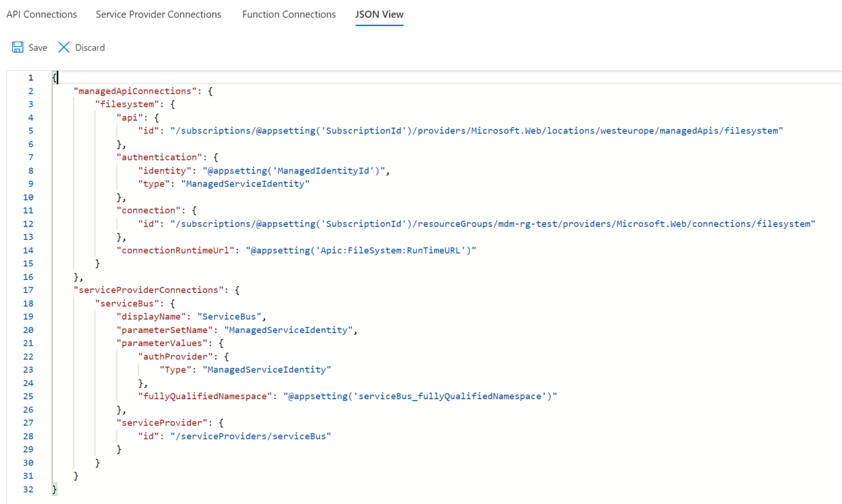The image size is (842, 504).
Task: Switch to the API Connections tab
Action: pyautogui.click(x=42, y=14)
